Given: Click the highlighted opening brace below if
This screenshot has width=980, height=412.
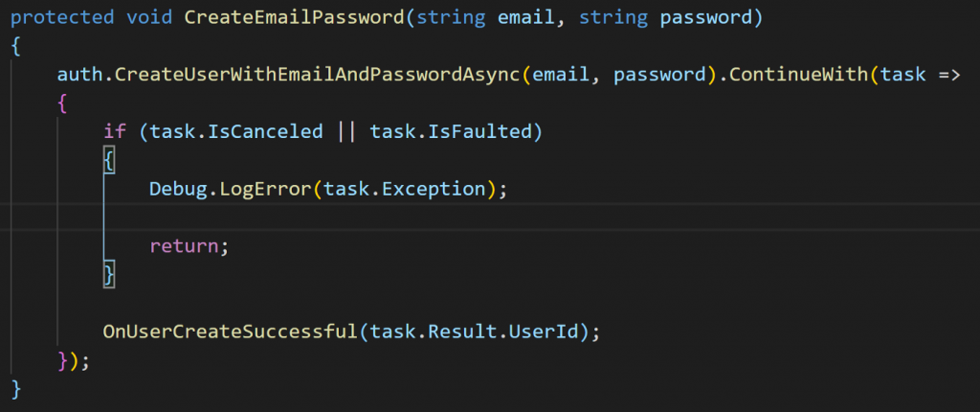Looking at the screenshot, I should [x=109, y=161].
